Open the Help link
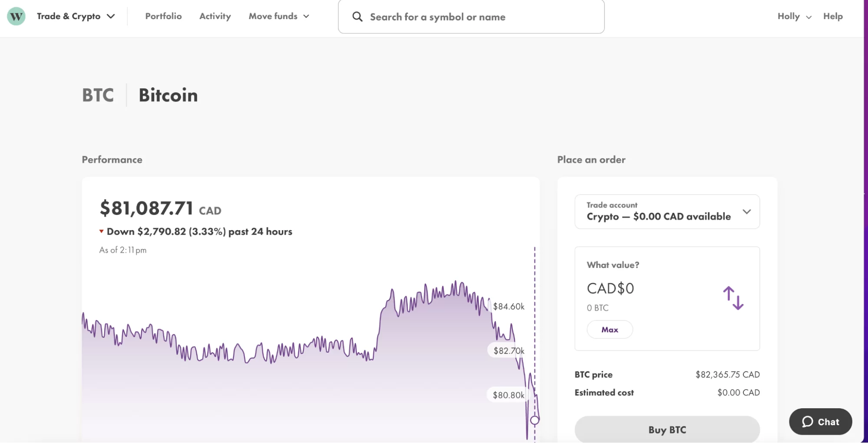 (x=833, y=17)
